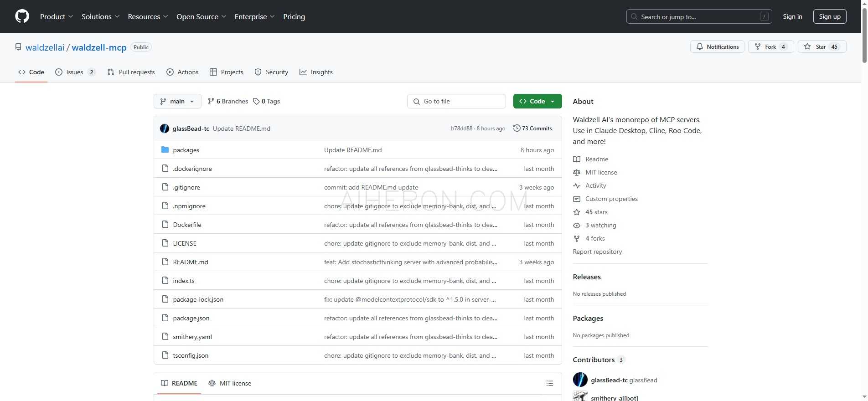868x401 pixels.
Task: Open the package-lock.json file
Action: [x=198, y=299]
